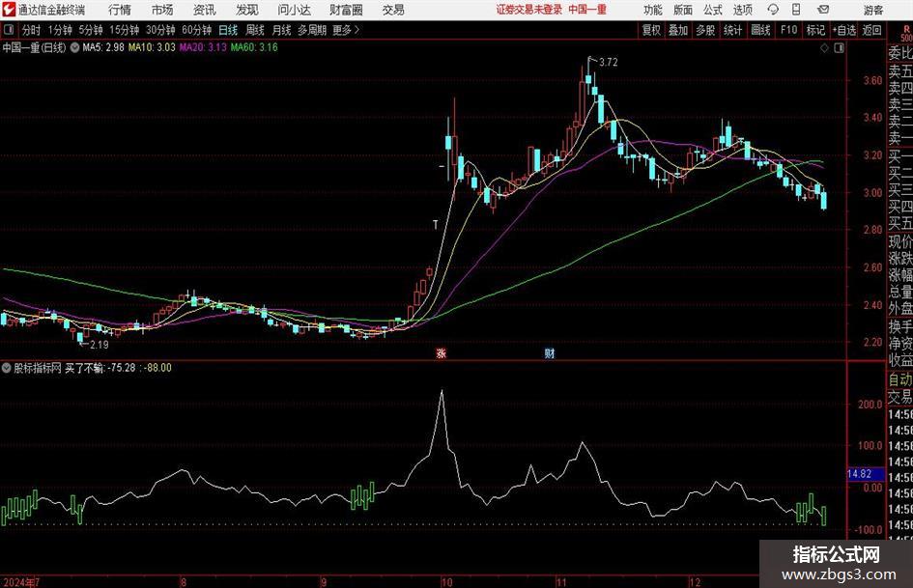Click the month 10 marker on timeline
This screenshot has height=588, width=913.
[446, 582]
